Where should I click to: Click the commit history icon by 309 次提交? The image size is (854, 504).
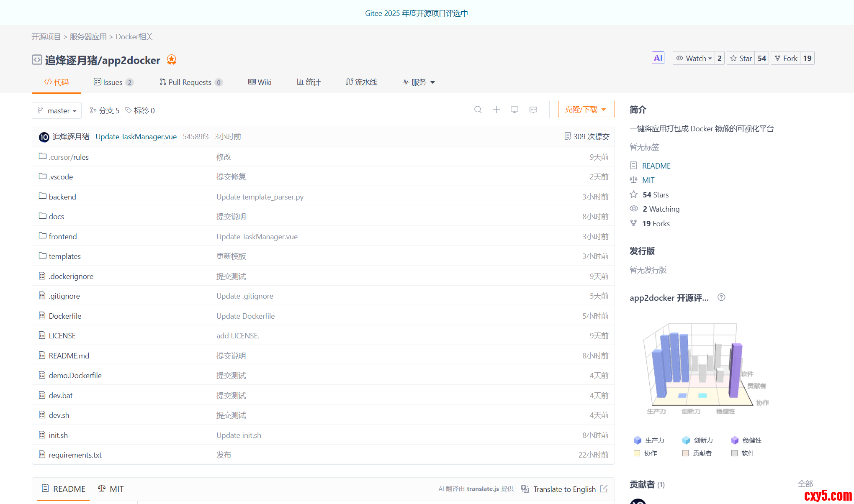(567, 136)
